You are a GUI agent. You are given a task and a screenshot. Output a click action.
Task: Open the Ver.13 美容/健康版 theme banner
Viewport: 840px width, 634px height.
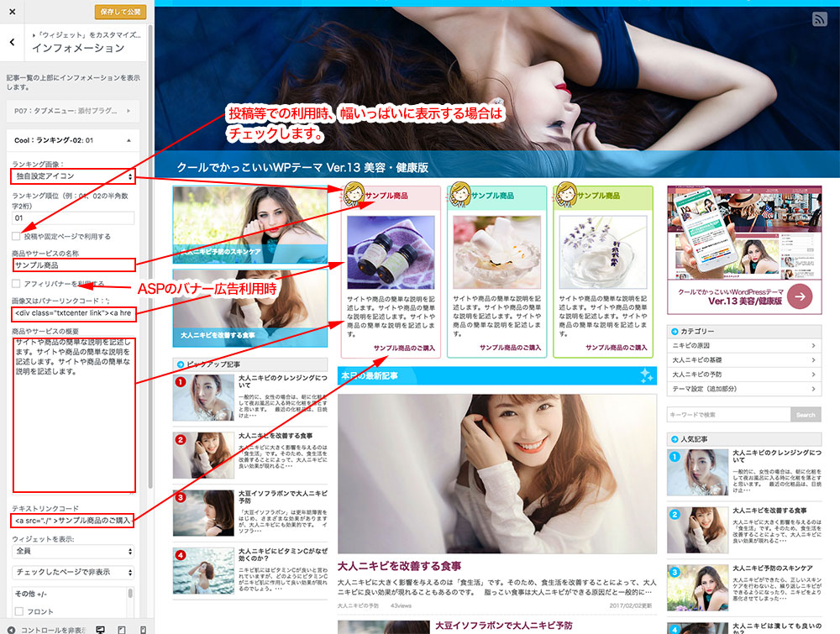[x=744, y=250]
